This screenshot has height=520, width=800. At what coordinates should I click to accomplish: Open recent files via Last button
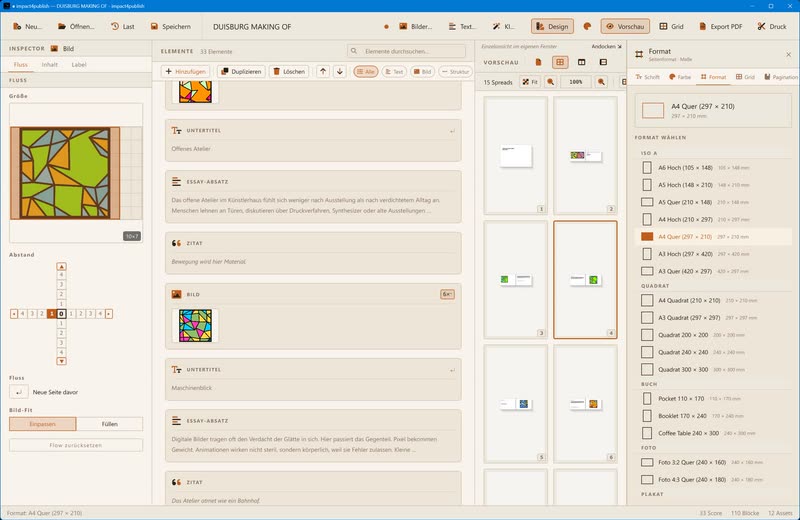pos(123,27)
